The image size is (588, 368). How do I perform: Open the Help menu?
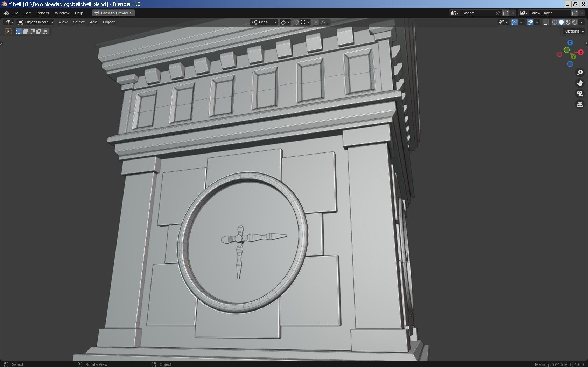tap(79, 13)
